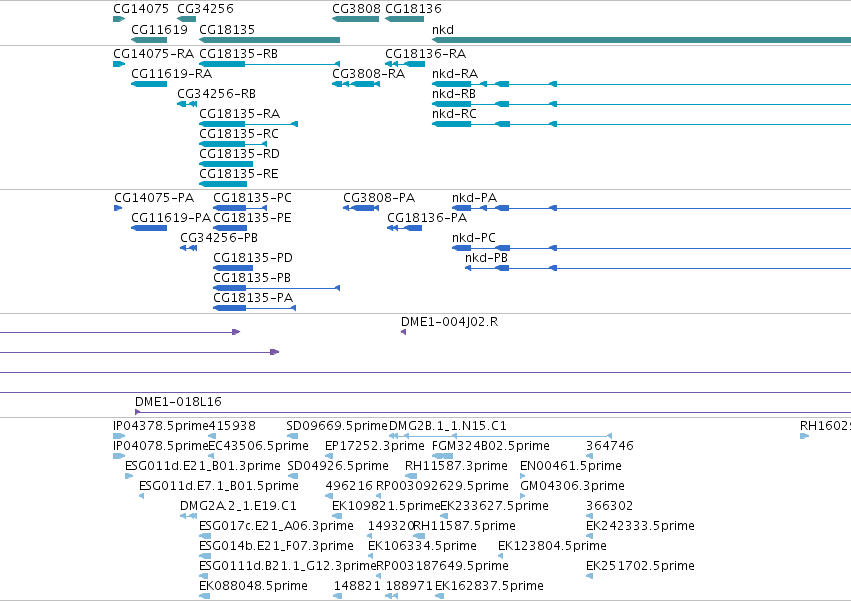Select transcript CG11619-RA label

(172, 74)
